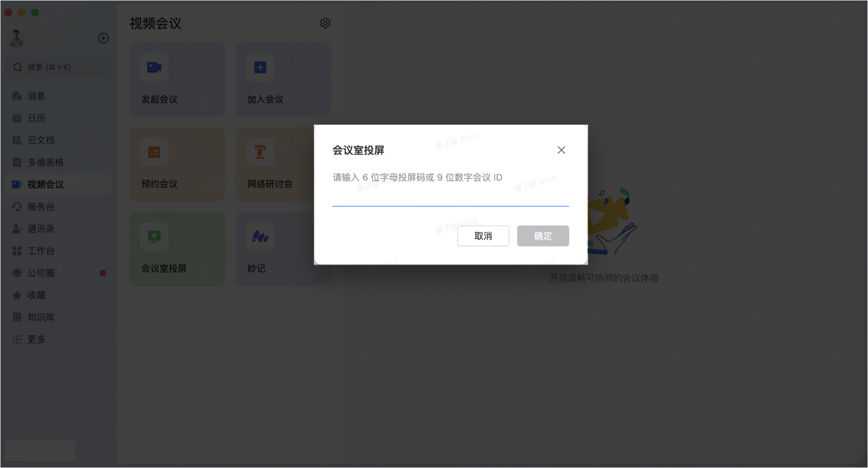Close the 会议室投屏 dialog with X
868x468 pixels.
pos(561,150)
